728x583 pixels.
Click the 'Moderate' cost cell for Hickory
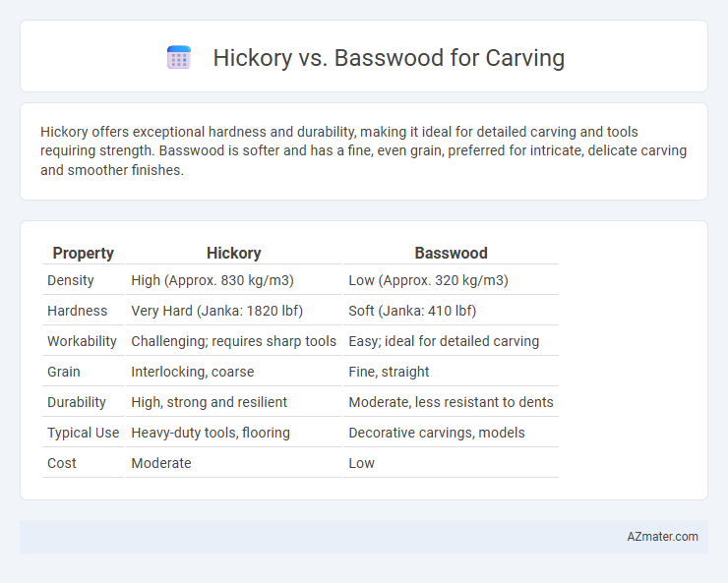(x=233, y=463)
